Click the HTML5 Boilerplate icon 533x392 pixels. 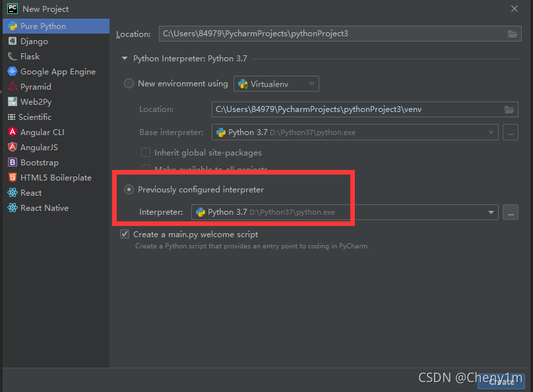13,177
